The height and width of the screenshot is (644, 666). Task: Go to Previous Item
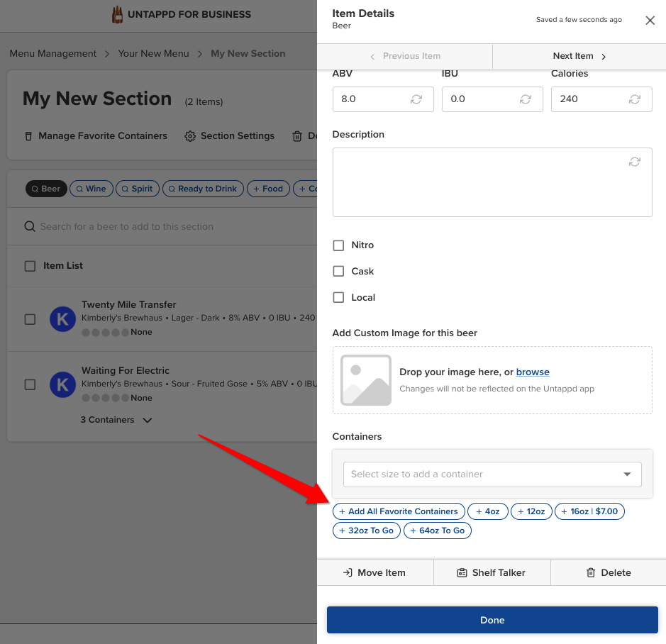[x=405, y=56]
